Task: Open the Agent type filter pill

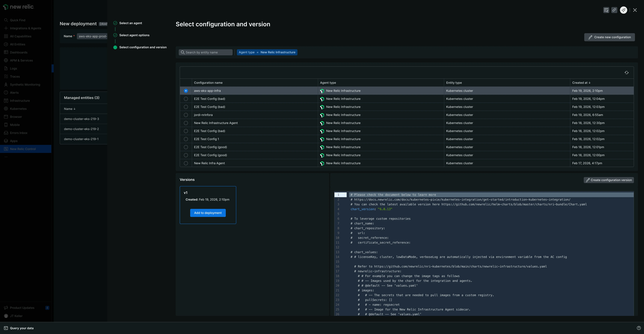Action: (x=267, y=52)
